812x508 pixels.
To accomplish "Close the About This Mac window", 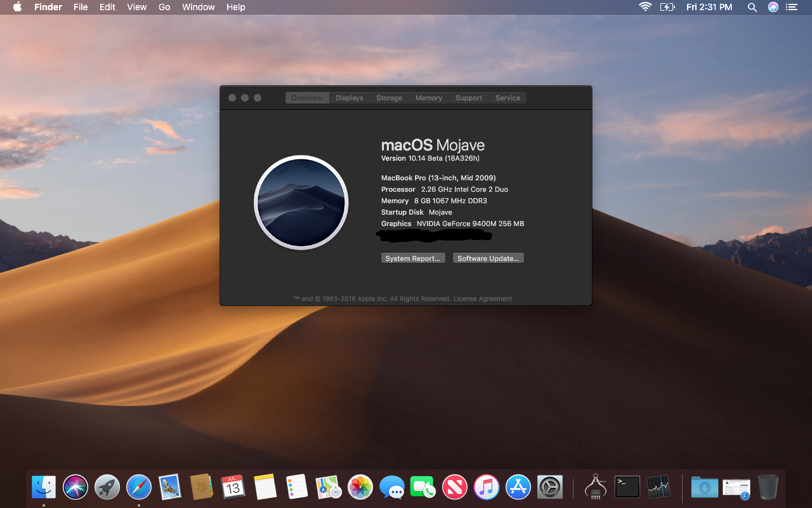I will [x=232, y=98].
